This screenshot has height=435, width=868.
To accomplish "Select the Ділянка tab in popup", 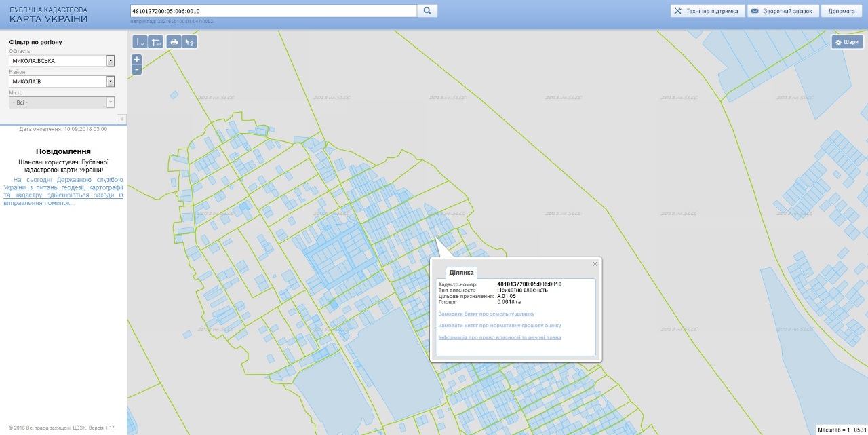I will 460,272.
